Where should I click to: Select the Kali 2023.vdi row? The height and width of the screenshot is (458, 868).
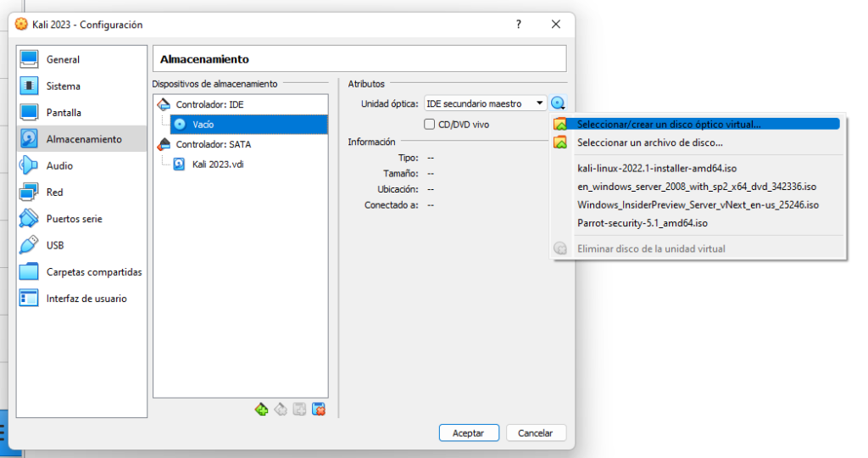click(x=248, y=164)
